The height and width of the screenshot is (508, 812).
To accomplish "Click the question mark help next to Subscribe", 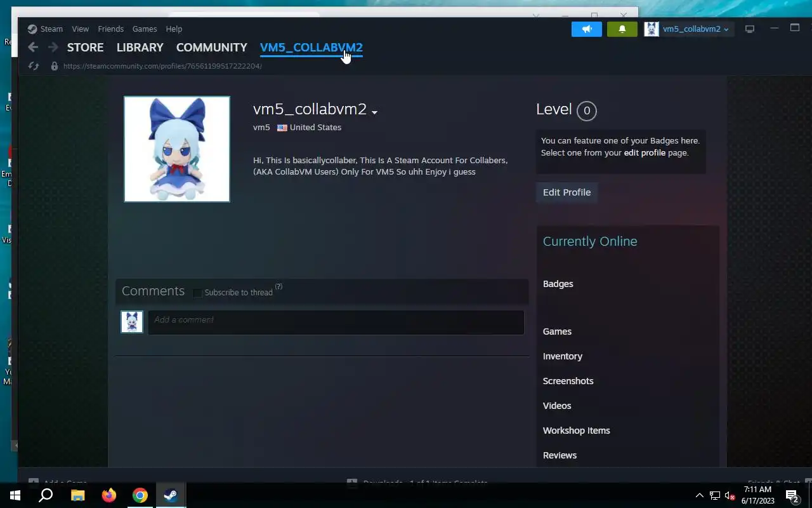I will pyautogui.click(x=279, y=286).
